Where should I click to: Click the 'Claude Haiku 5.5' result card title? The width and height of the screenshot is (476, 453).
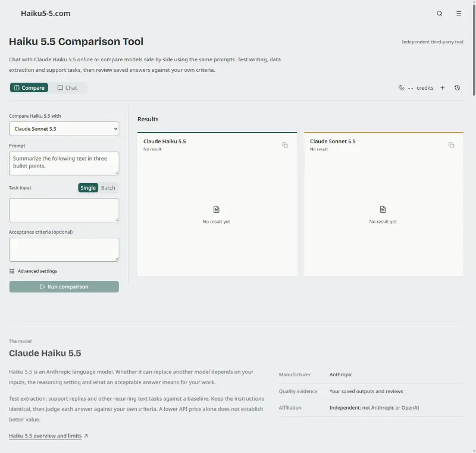165,141
